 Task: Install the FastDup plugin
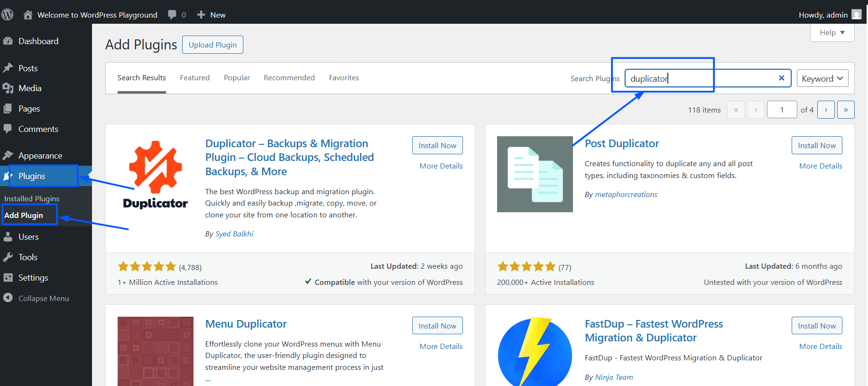click(817, 326)
